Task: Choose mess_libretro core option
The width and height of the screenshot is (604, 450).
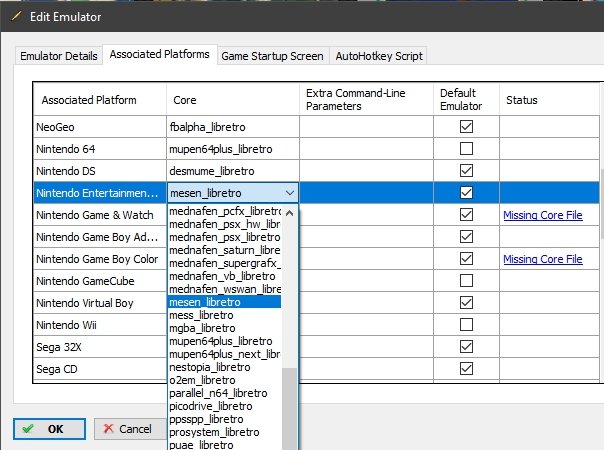Action: [x=225, y=315]
